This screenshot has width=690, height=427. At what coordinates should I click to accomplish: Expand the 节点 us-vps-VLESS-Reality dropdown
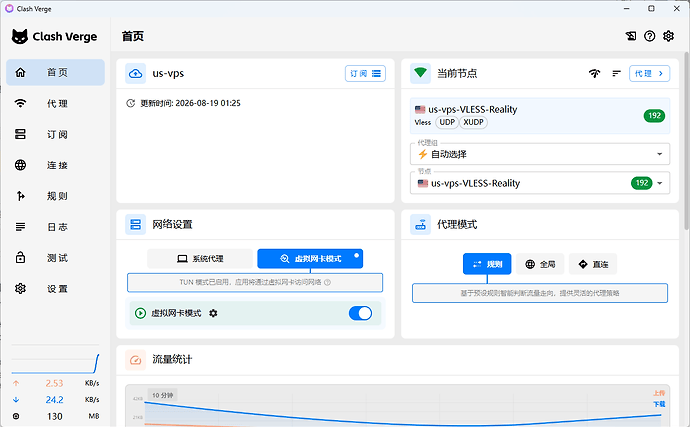[x=540, y=183]
